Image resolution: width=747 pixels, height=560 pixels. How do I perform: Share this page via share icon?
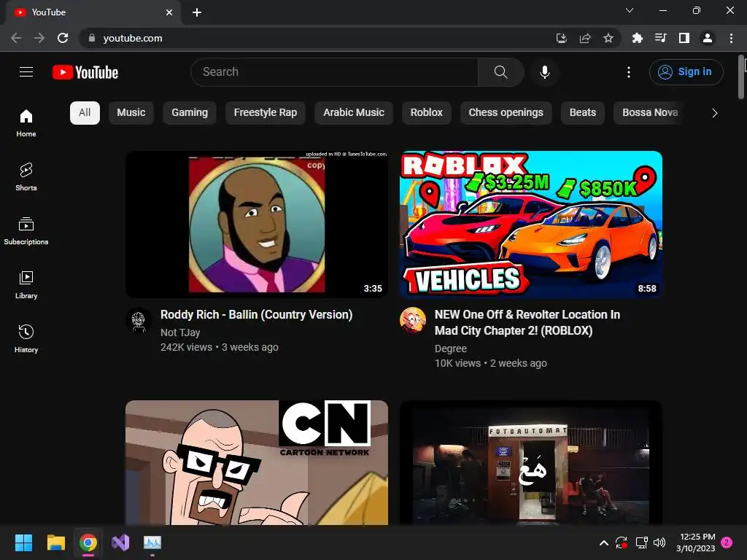click(x=585, y=38)
